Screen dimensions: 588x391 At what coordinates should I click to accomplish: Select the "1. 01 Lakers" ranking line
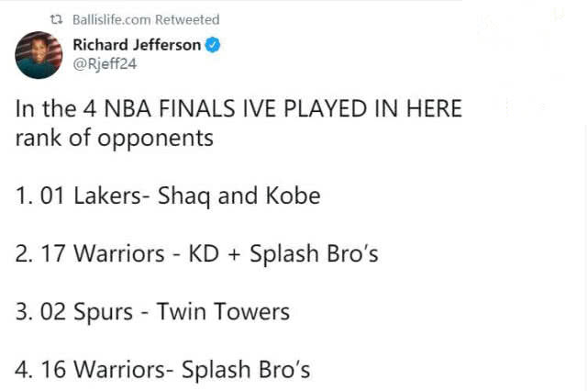pos(168,196)
